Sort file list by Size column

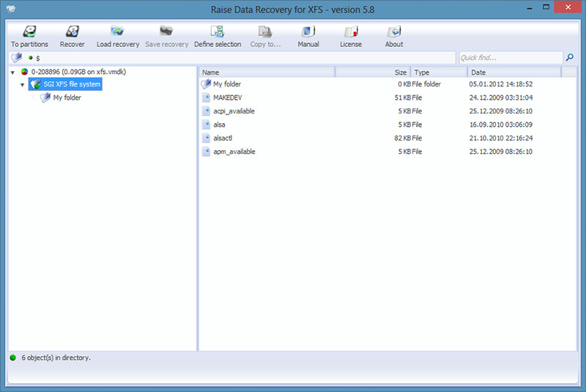(373, 72)
